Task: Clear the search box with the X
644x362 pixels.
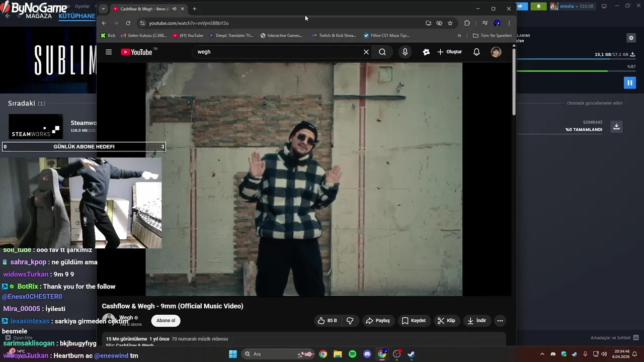Action: click(366, 52)
